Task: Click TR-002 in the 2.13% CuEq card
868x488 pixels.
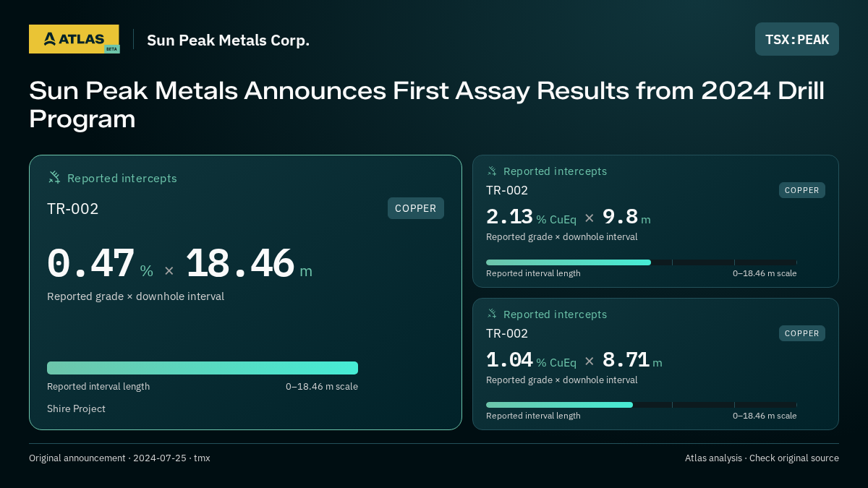Action: (x=507, y=190)
